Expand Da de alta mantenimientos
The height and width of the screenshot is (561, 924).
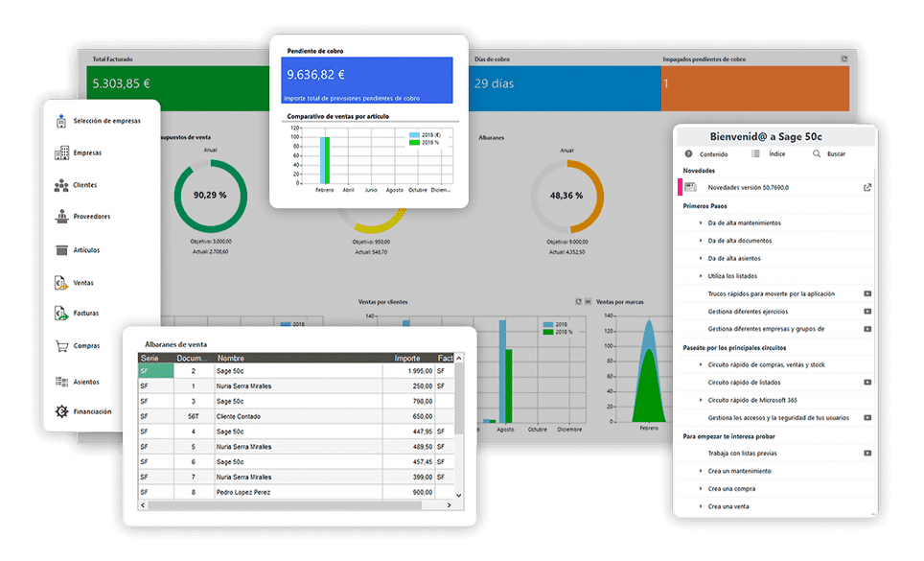(701, 223)
